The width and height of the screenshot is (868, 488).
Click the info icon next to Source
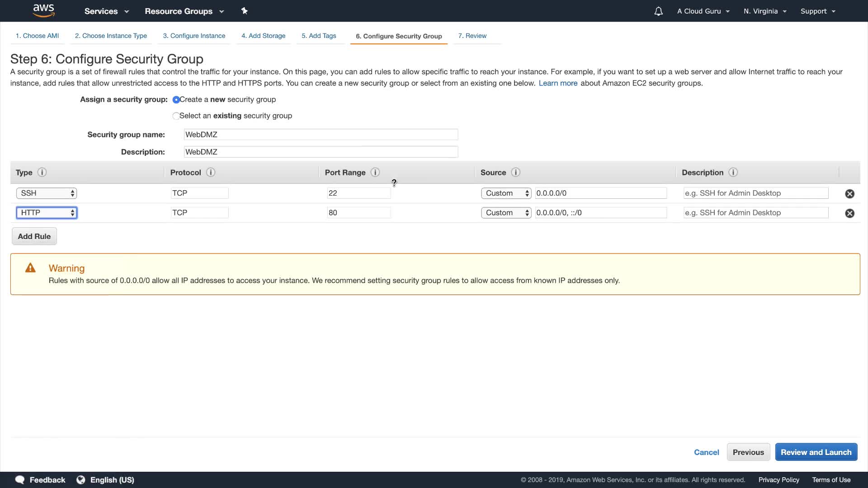(x=515, y=172)
